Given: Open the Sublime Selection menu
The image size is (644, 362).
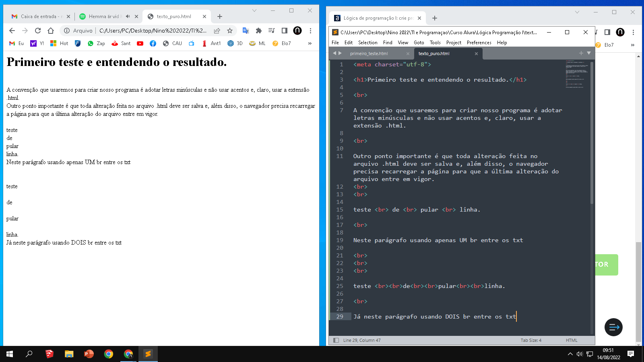Looking at the screenshot, I should 368,43.
